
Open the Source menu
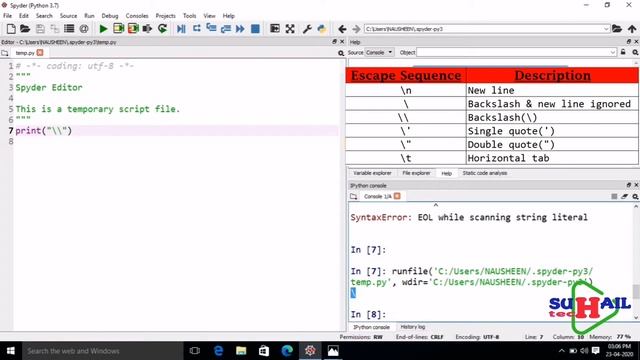(68, 16)
